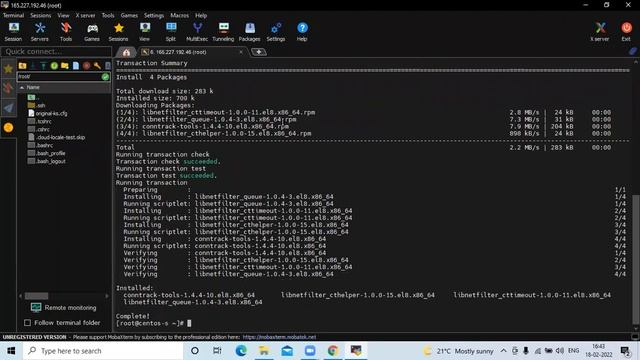Refresh the SFTP folder with green icon
Image resolution: width=640 pixels, height=360 pixels.
[x=54, y=66]
